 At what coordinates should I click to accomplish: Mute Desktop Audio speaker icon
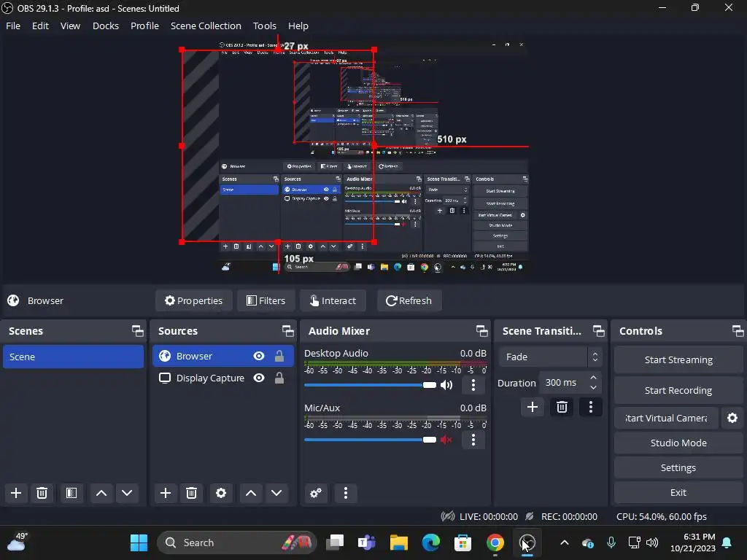point(446,385)
